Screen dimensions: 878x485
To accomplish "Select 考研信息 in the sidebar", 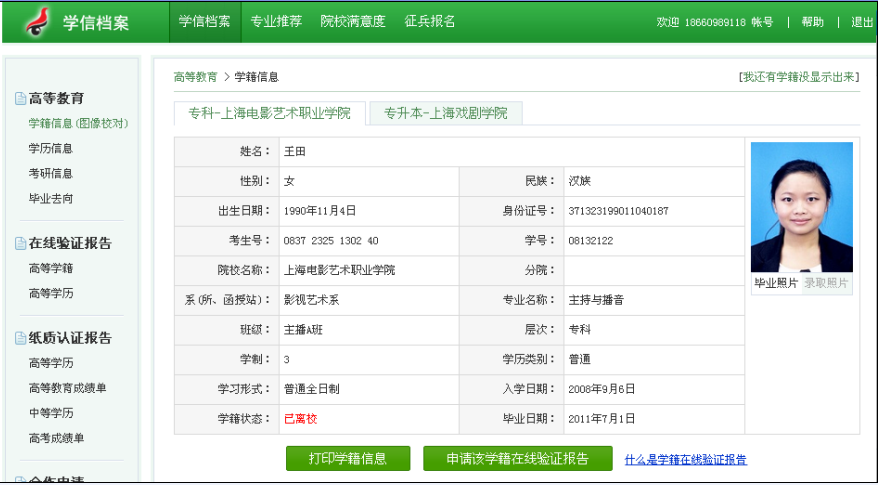I will [51, 173].
